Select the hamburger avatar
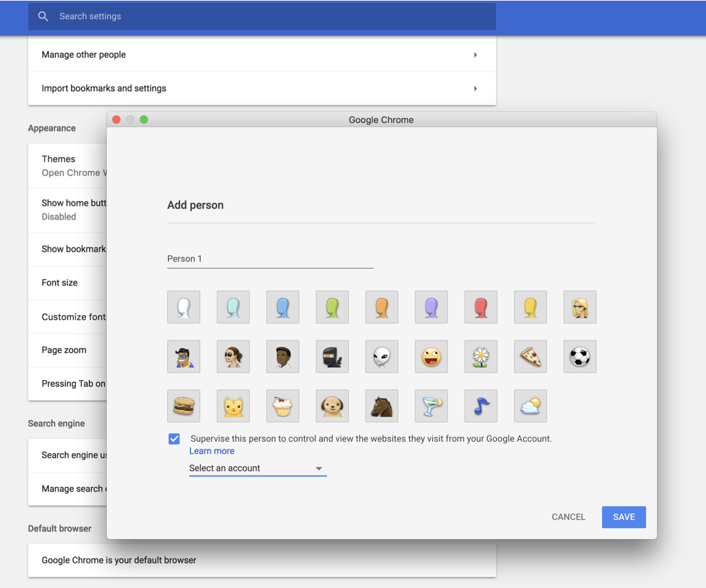706x588 pixels. pyautogui.click(x=184, y=406)
